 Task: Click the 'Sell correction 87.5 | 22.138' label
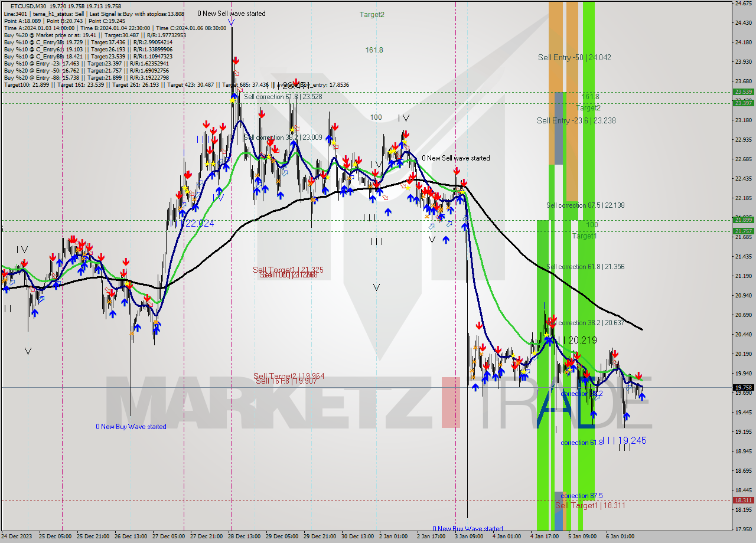pyautogui.click(x=585, y=205)
